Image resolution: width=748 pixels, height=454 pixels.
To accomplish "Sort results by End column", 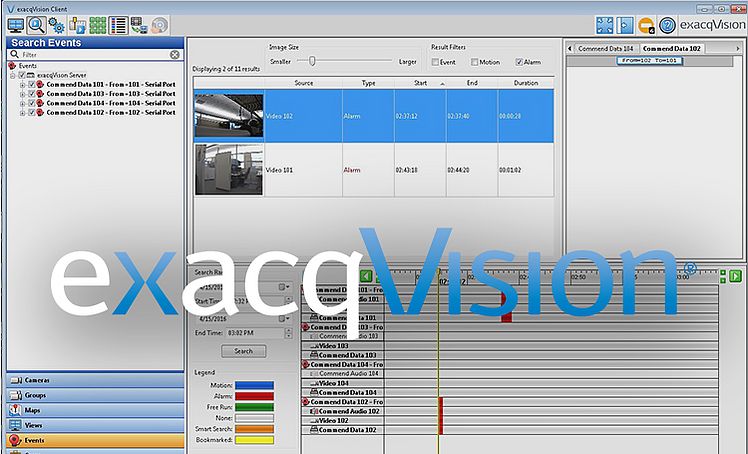I will pyautogui.click(x=472, y=83).
